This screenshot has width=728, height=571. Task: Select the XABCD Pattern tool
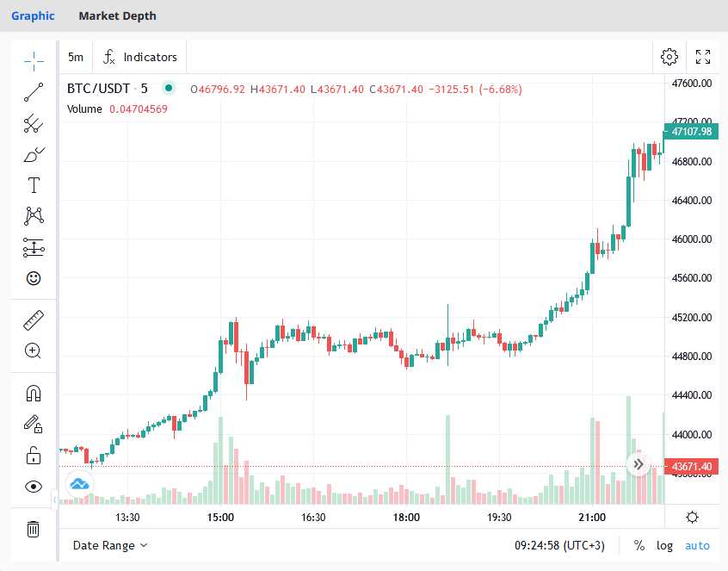click(x=33, y=215)
